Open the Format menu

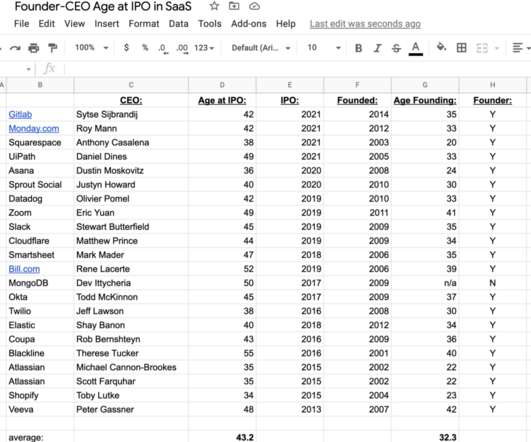coord(144,24)
